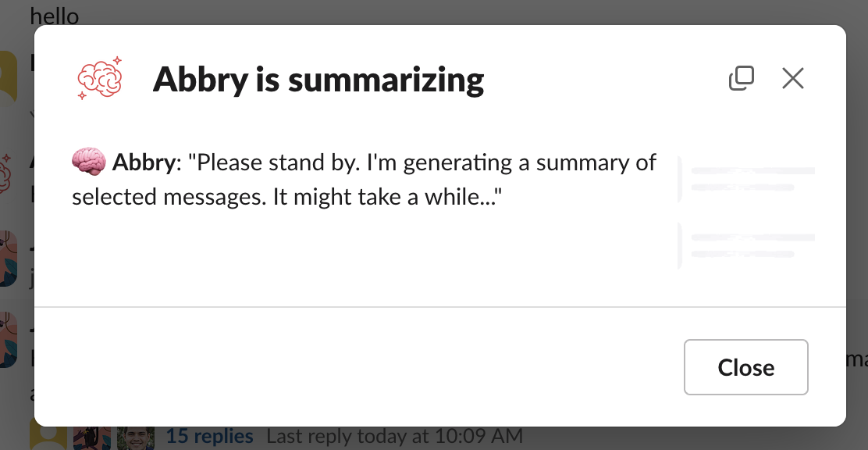Click the "Abbry is summarizing" title
The image size is (868, 450).
coord(318,79)
